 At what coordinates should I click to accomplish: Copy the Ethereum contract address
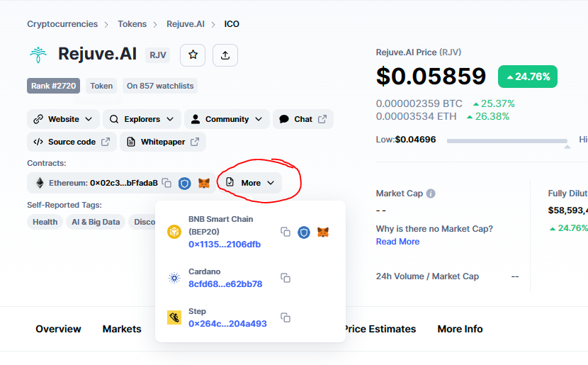coord(166,183)
